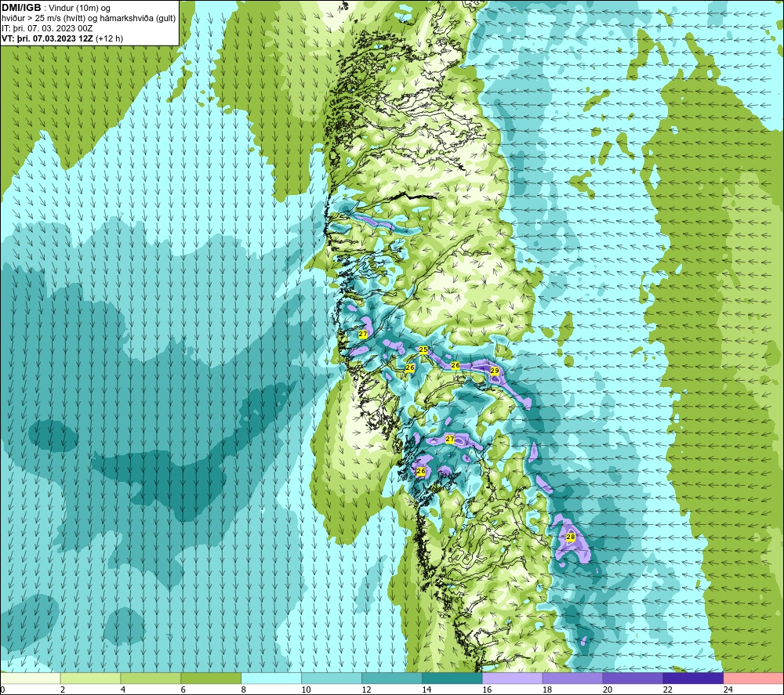
Task: Click legend scale number "6"
Action: [x=183, y=690]
